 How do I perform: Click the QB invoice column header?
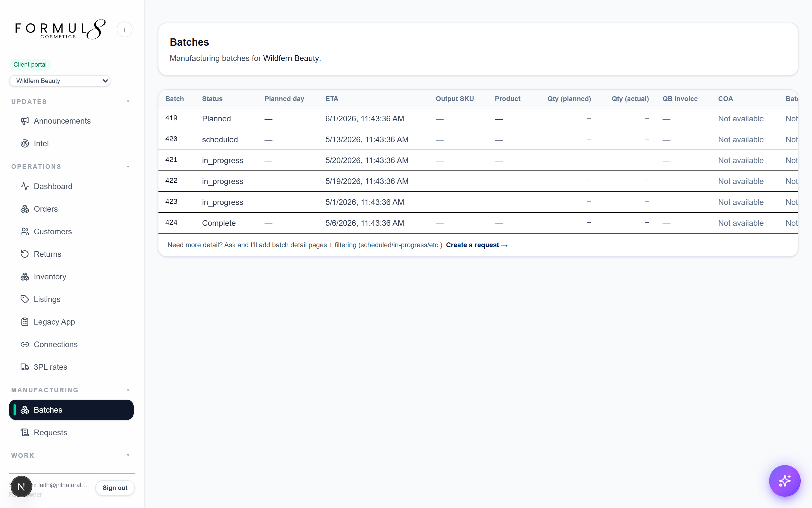click(x=680, y=99)
